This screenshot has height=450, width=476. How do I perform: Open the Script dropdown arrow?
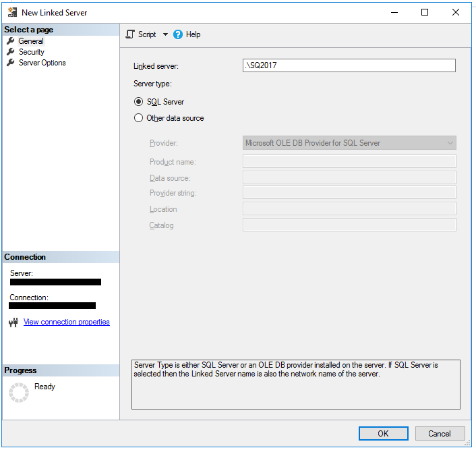pyautogui.click(x=165, y=34)
